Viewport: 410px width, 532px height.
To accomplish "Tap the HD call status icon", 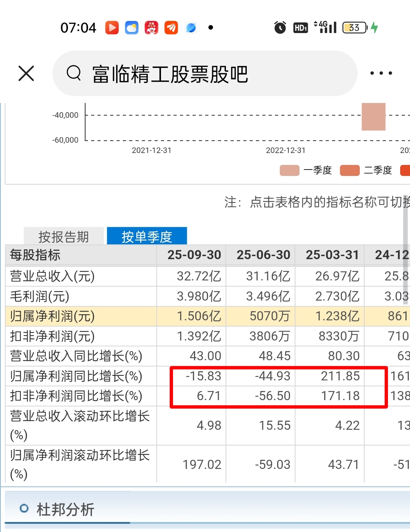I will (x=300, y=28).
